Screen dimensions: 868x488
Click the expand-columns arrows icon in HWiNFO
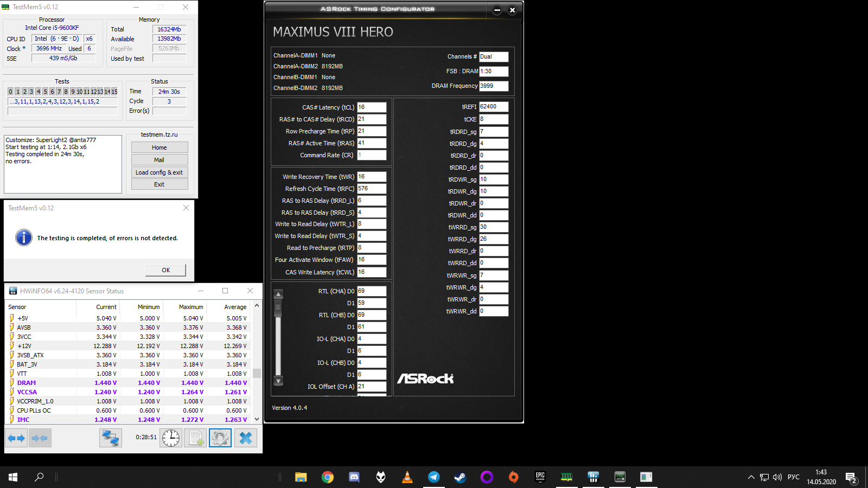(x=17, y=438)
